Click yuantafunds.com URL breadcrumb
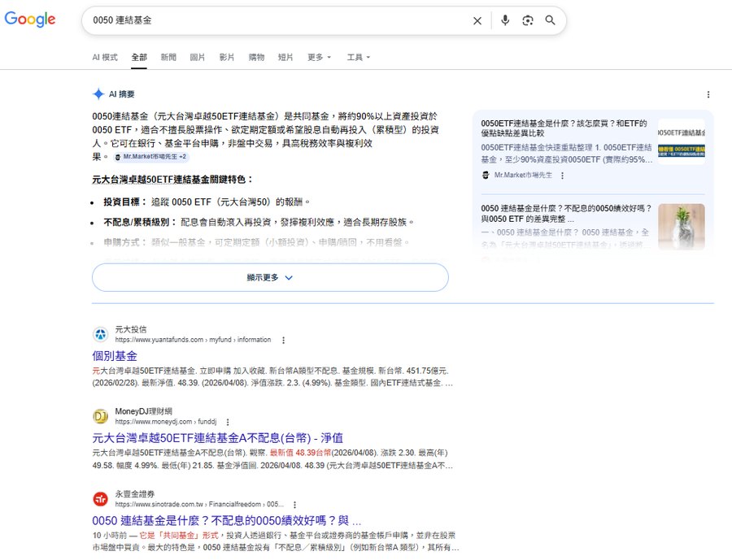Image resolution: width=732 pixels, height=560 pixels. pos(193,340)
